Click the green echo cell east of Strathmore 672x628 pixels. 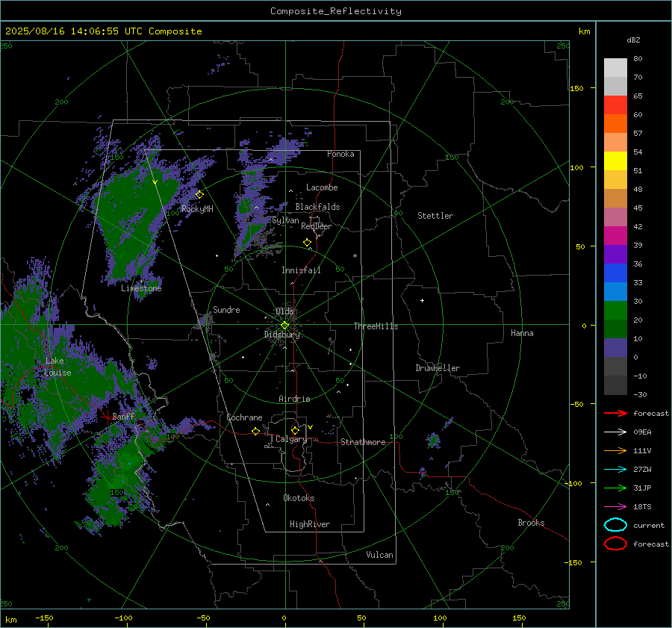(433, 440)
